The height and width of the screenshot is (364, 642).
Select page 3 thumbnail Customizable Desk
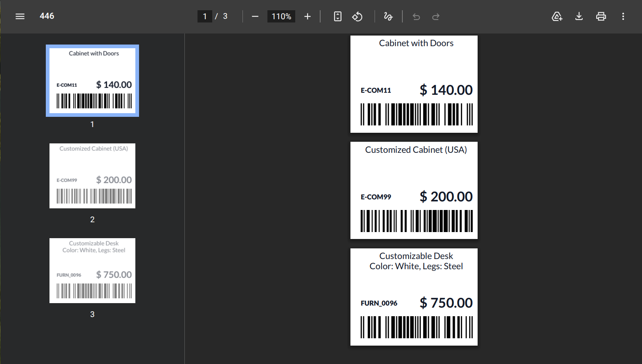point(92,270)
